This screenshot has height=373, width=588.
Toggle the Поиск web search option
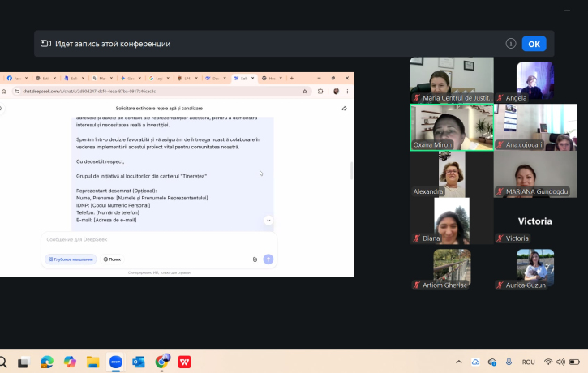[x=112, y=259]
